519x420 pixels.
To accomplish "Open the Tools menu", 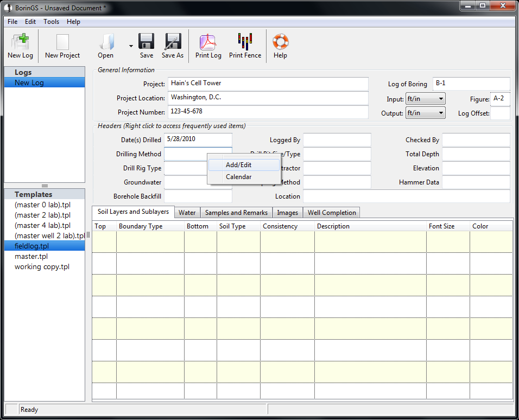I will click(x=52, y=22).
